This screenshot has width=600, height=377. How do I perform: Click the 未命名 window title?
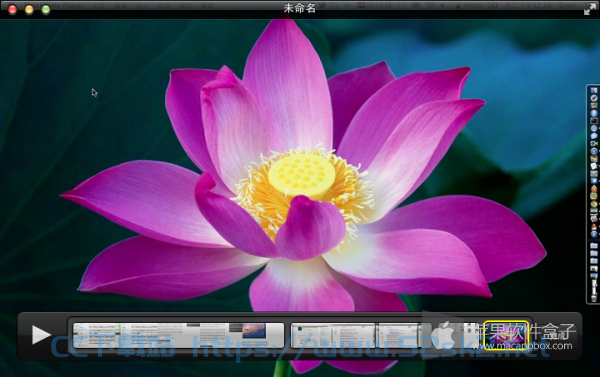coord(300,8)
